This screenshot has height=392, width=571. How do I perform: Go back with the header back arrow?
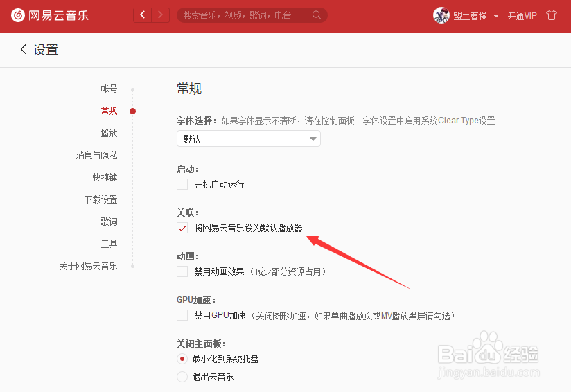click(142, 15)
